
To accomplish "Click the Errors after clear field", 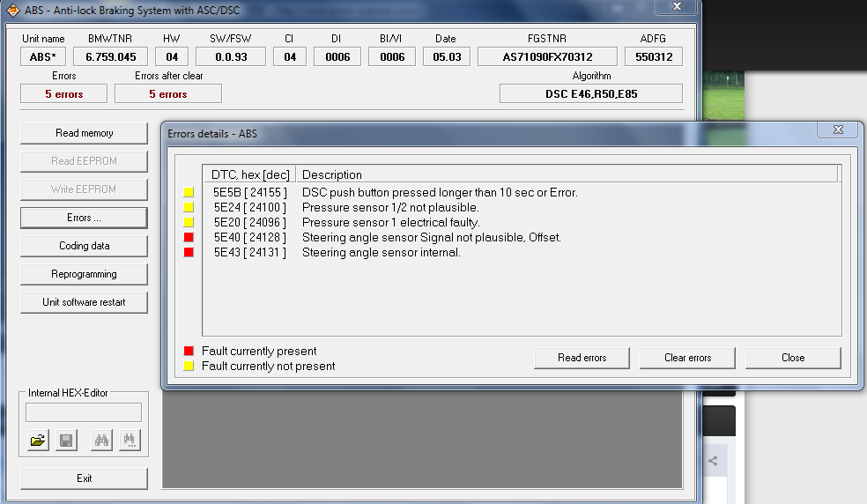I will pyautogui.click(x=168, y=93).
